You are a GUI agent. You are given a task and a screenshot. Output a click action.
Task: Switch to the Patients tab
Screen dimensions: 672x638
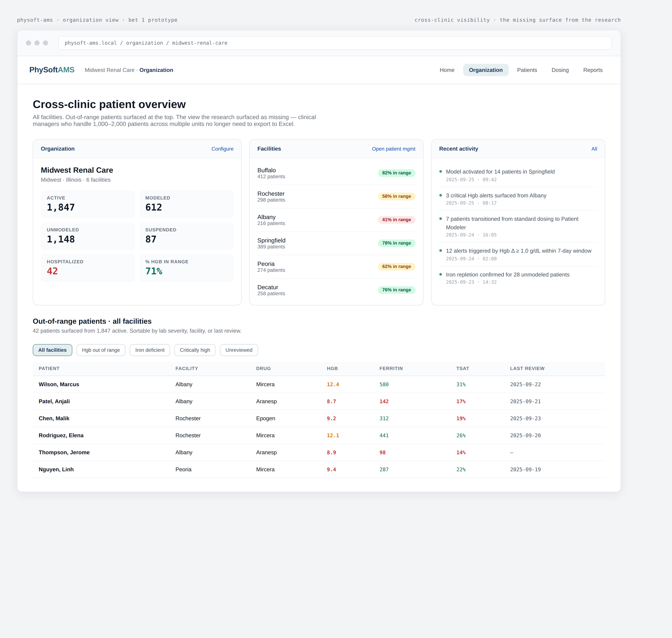point(527,70)
